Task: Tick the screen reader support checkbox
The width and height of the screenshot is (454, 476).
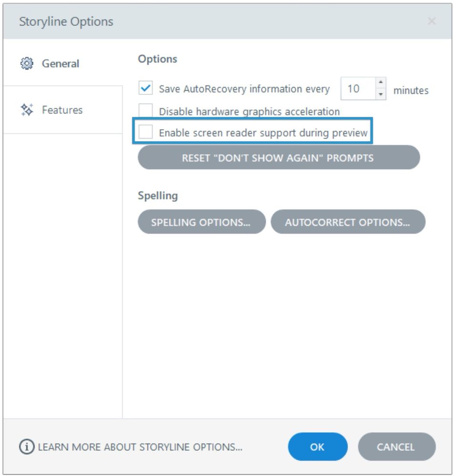Action: point(145,133)
